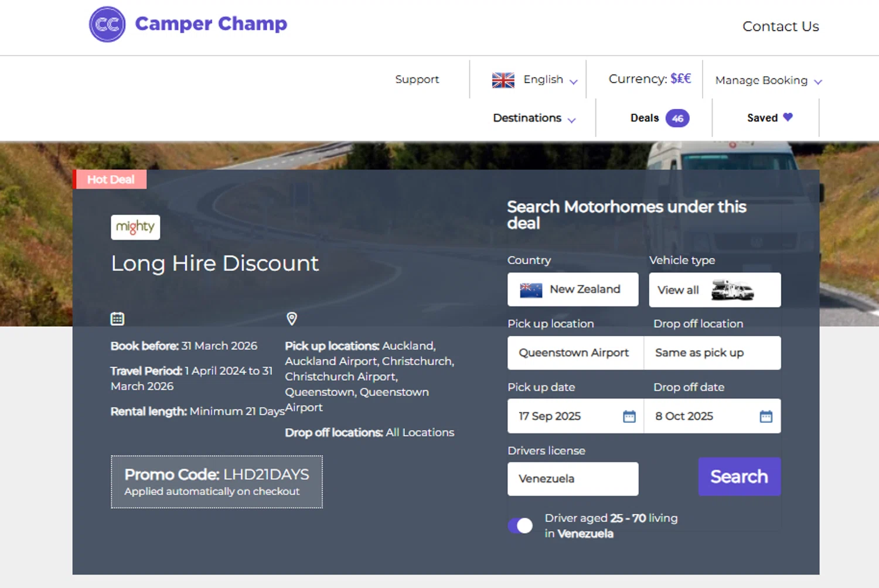Click the Pick up date field 17 Sep 2025
Screen dimensions: 879x588
tap(575, 416)
